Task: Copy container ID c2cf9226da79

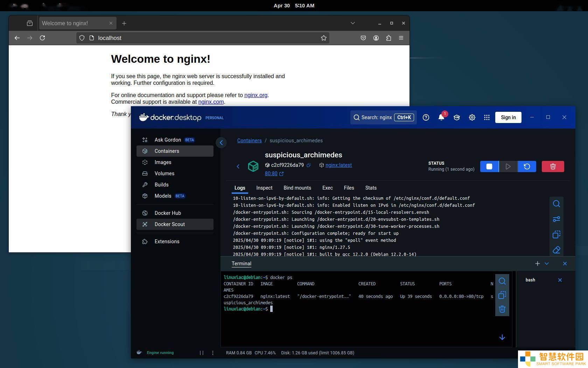Action: click(309, 165)
